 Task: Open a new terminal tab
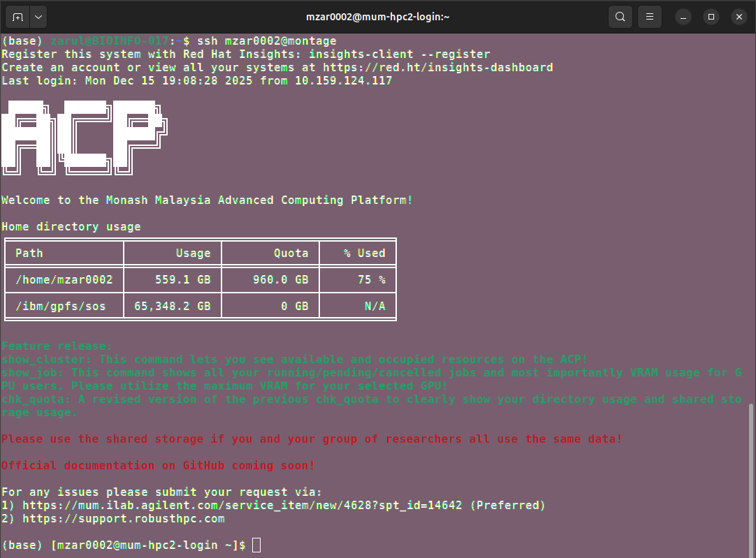point(17,17)
